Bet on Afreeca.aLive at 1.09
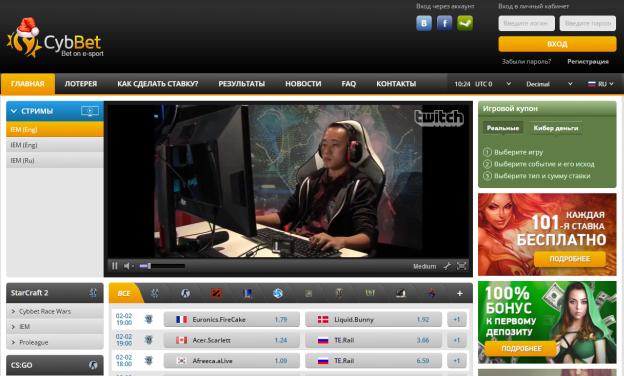 231,361
